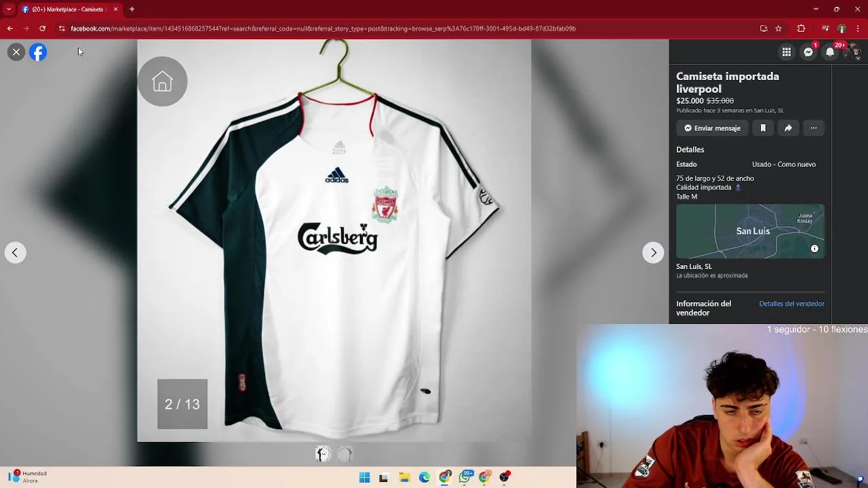Image resolution: width=868 pixels, height=488 pixels.
Task: Launch Microsoft Edge from taskbar
Action: coord(425,477)
